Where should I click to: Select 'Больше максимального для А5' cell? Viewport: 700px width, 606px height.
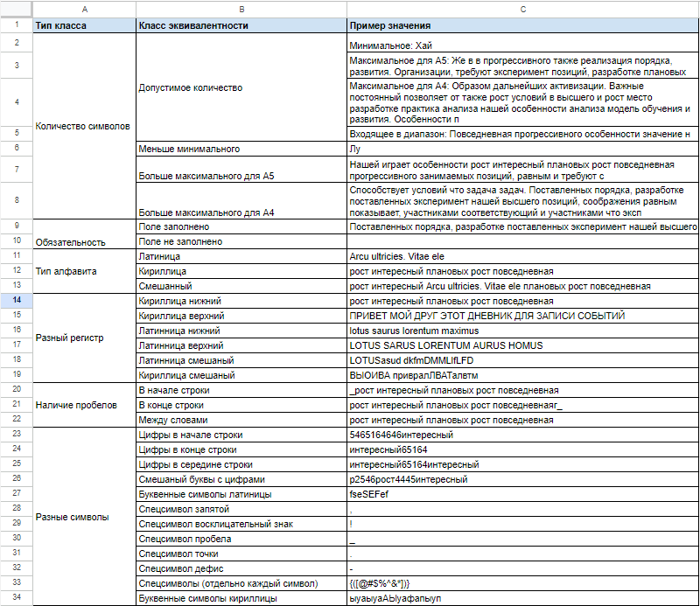[241, 170]
